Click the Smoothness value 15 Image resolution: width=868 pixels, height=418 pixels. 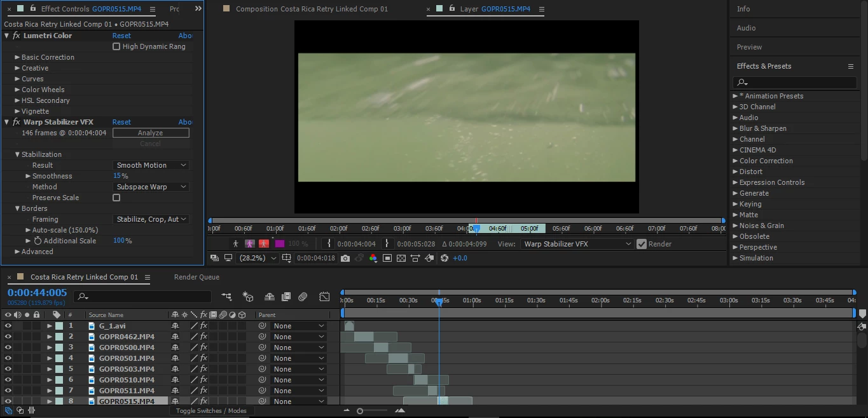[117, 176]
